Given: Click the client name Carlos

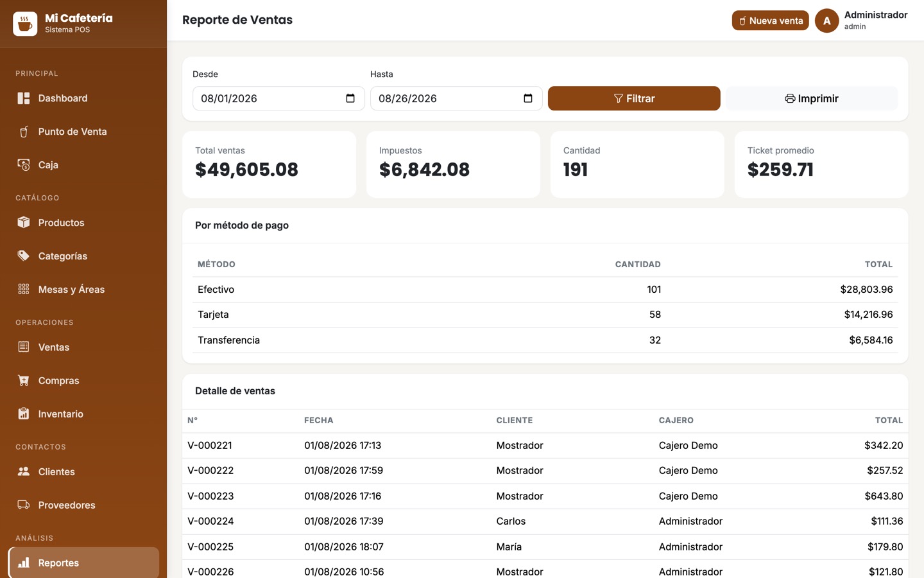Looking at the screenshot, I should [511, 521].
